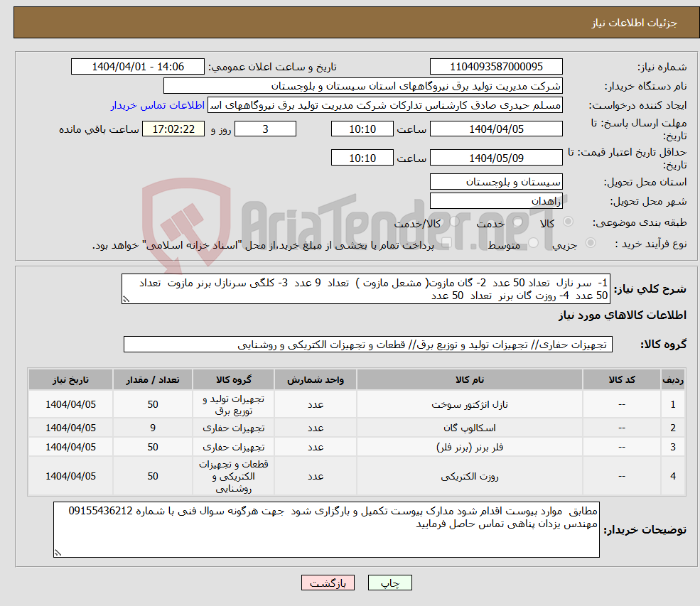Click the تعداد / مقدار column header
This screenshot has width=700, height=606.
[x=153, y=380]
